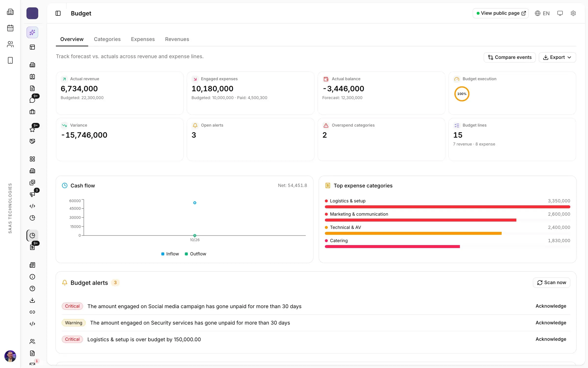Click the Compare events button
This screenshot has height=368, width=588.
tap(510, 57)
